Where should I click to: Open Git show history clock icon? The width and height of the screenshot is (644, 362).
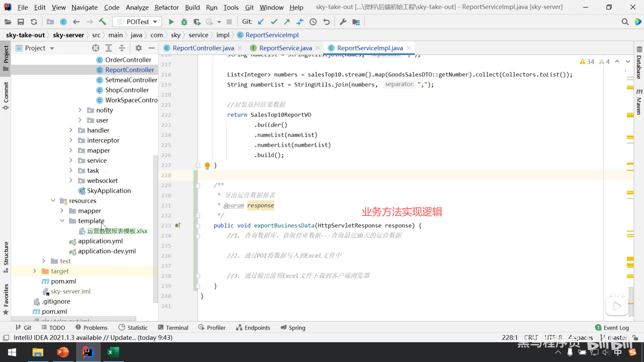click(x=313, y=22)
